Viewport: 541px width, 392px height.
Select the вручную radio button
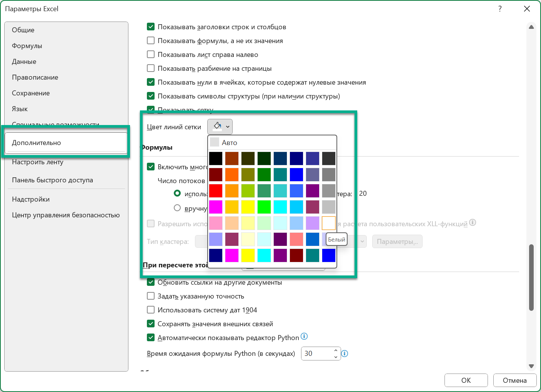[177, 208]
